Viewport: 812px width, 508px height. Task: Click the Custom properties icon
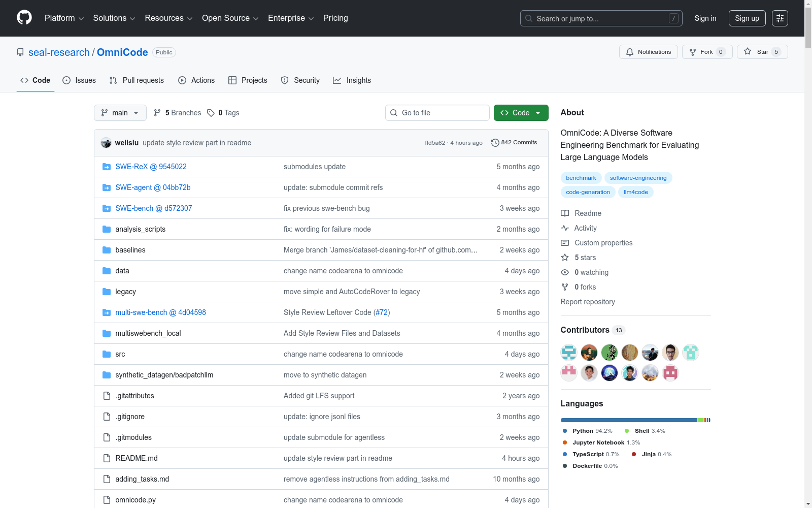(x=565, y=243)
